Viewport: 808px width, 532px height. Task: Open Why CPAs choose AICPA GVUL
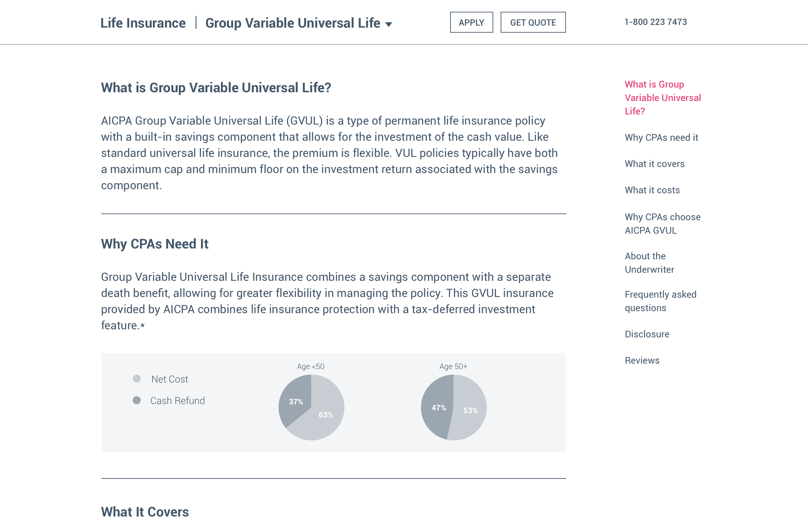662,224
